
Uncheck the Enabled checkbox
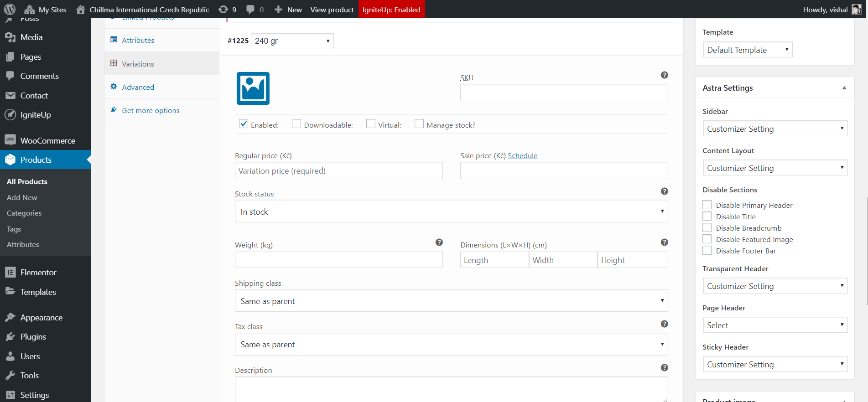tap(244, 124)
